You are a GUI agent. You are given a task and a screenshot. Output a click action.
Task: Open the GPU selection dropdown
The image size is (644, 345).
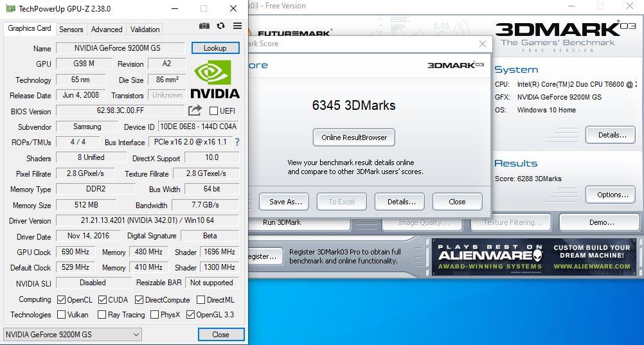click(72, 334)
